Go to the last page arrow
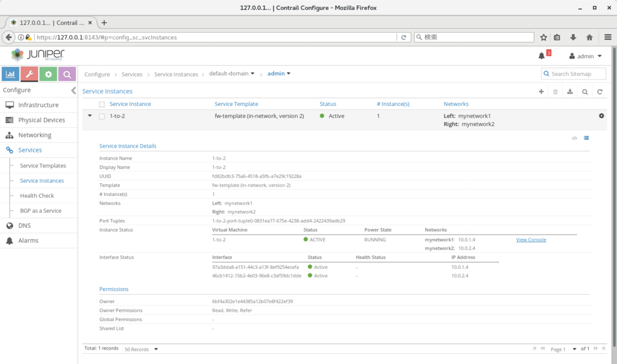Viewport: 617px width, 364px height. pos(604,348)
